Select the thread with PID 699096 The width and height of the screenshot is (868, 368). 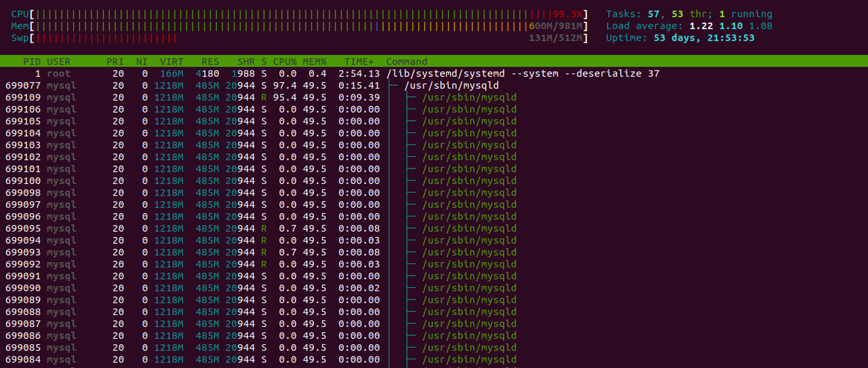pyautogui.click(x=434, y=217)
